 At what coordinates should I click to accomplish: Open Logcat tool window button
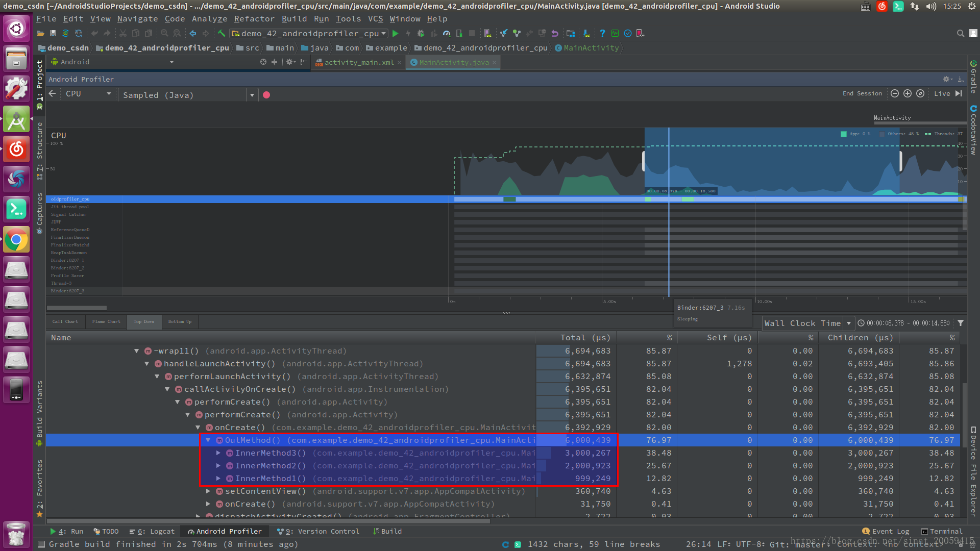click(x=152, y=532)
